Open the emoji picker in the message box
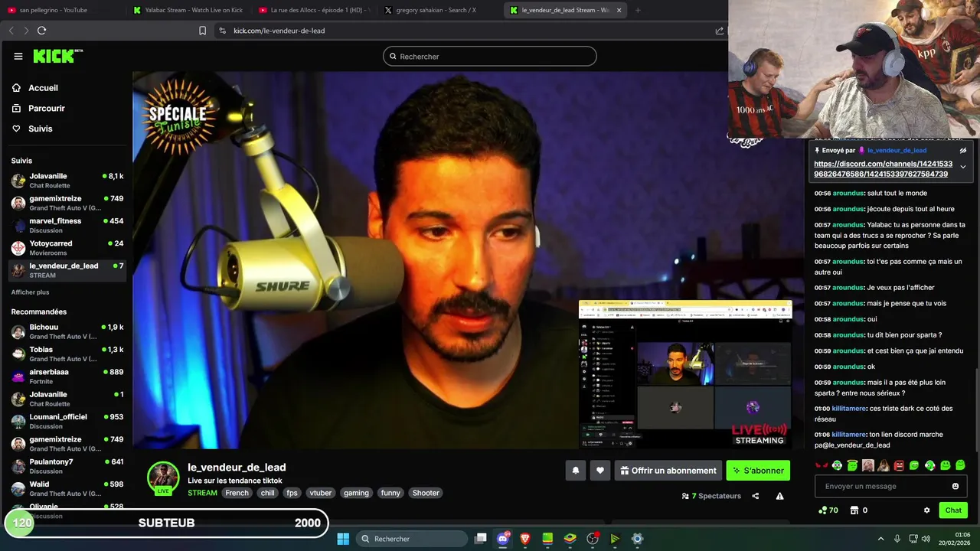 coord(955,486)
